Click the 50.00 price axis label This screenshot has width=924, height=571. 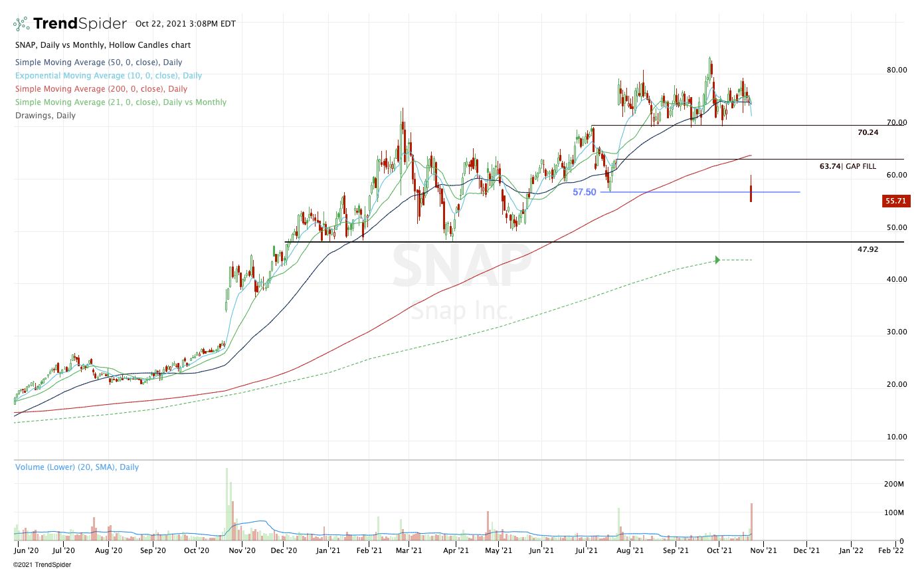[897, 227]
